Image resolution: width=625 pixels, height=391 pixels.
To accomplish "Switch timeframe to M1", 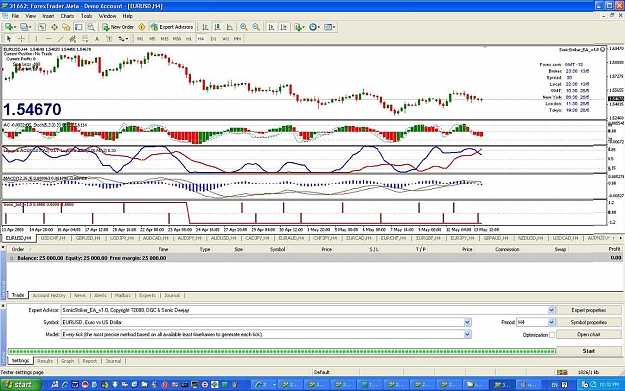I will coord(140,39).
